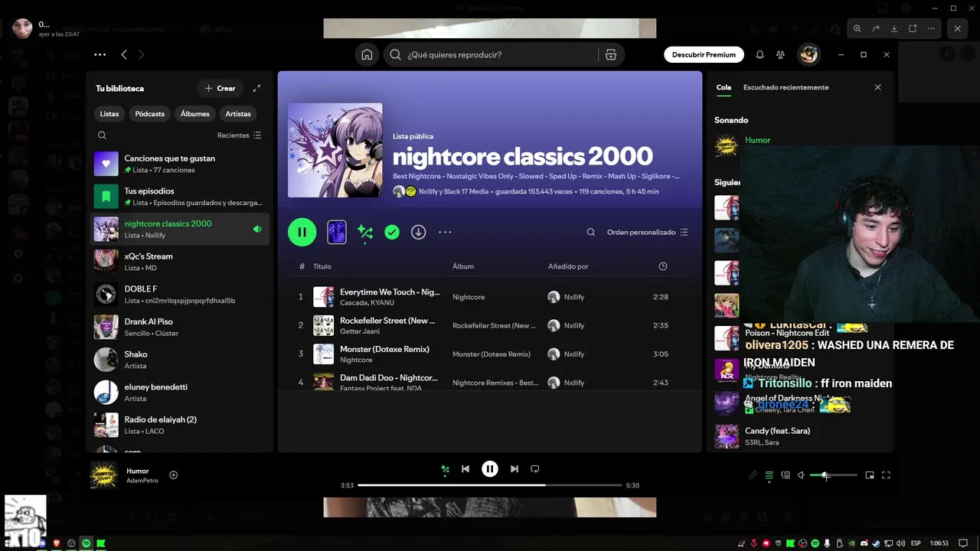Open notifications bell in Spotify
The image size is (980, 551).
tap(759, 55)
